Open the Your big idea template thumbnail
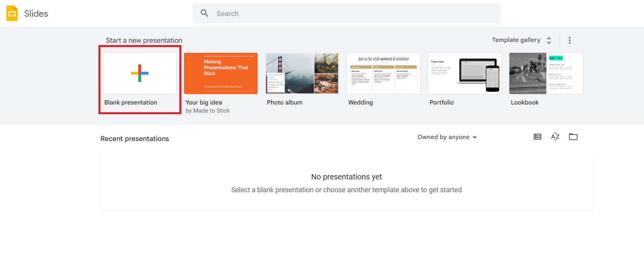Screen dimensions: 644x268 221,73
